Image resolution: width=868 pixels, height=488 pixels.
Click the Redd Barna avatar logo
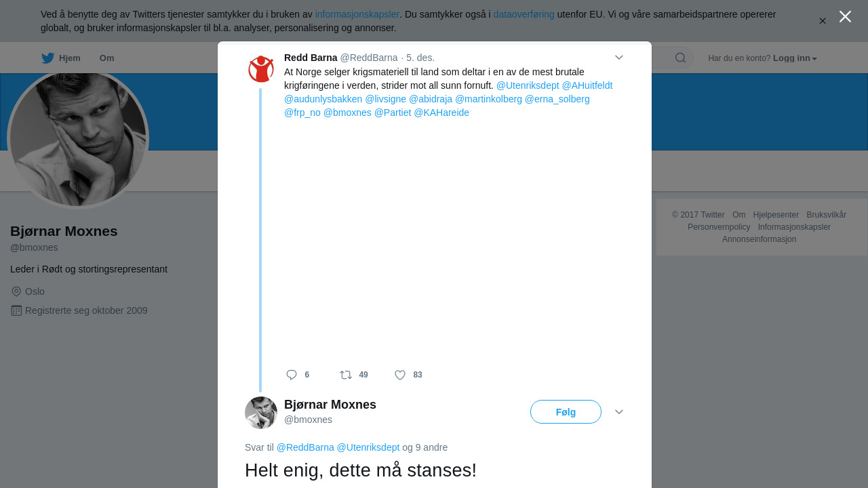(261, 69)
